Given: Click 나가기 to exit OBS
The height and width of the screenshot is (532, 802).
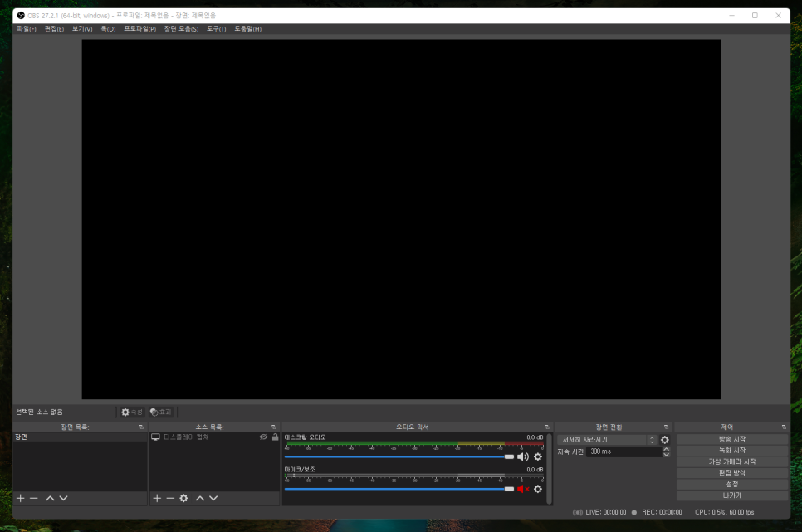Looking at the screenshot, I should (732, 495).
